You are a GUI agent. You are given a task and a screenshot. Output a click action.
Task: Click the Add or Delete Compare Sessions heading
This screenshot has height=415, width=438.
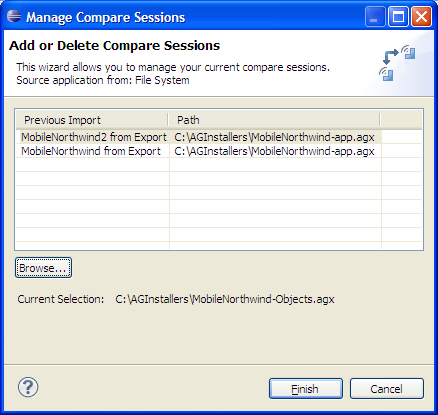coord(114,46)
